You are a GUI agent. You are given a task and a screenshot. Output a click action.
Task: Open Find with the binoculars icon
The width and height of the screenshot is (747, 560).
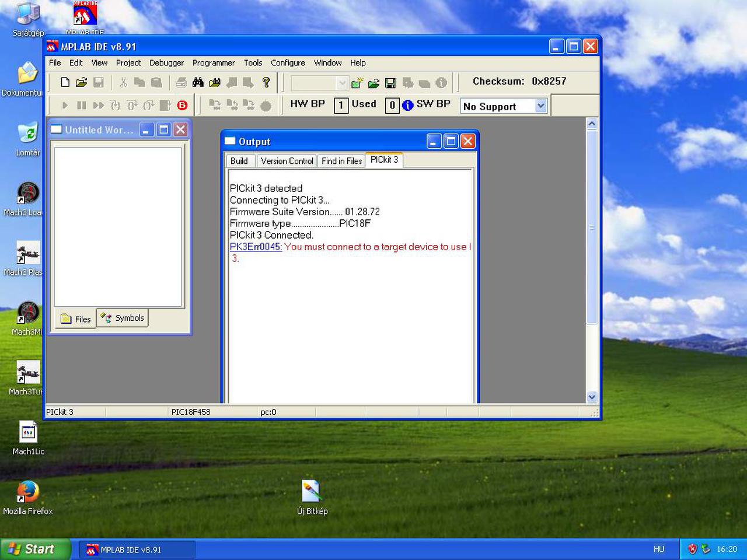pos(198,82)
